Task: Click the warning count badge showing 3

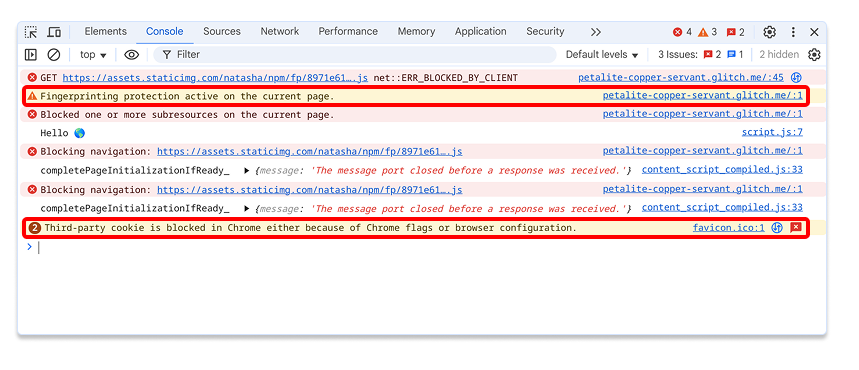Action: (x=707, y=32)
